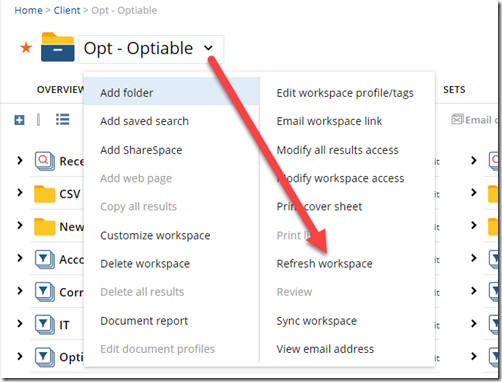Click the New yellow folder icon
This screenshot has height=382, width=502.
click(45, 227)
